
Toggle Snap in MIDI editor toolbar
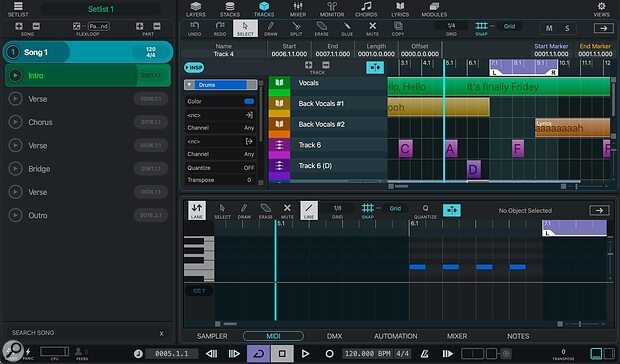pyautogui.click(x=367, y=211)
